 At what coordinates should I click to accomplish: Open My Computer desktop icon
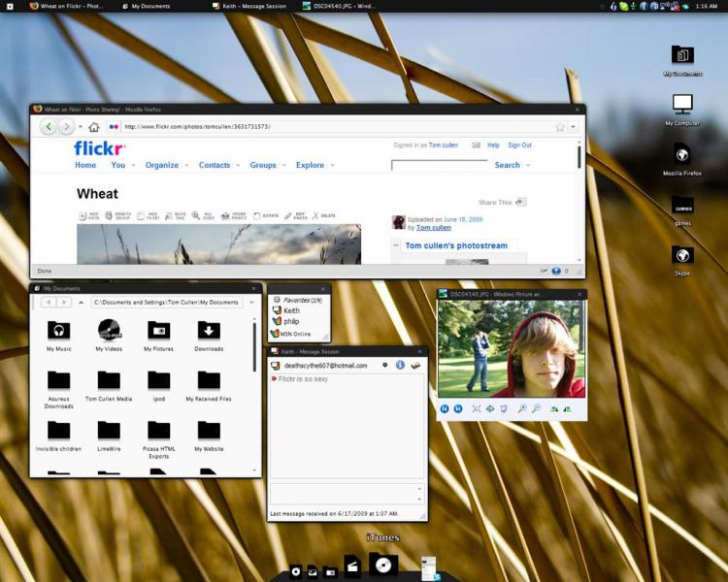[x=682, y=110]
